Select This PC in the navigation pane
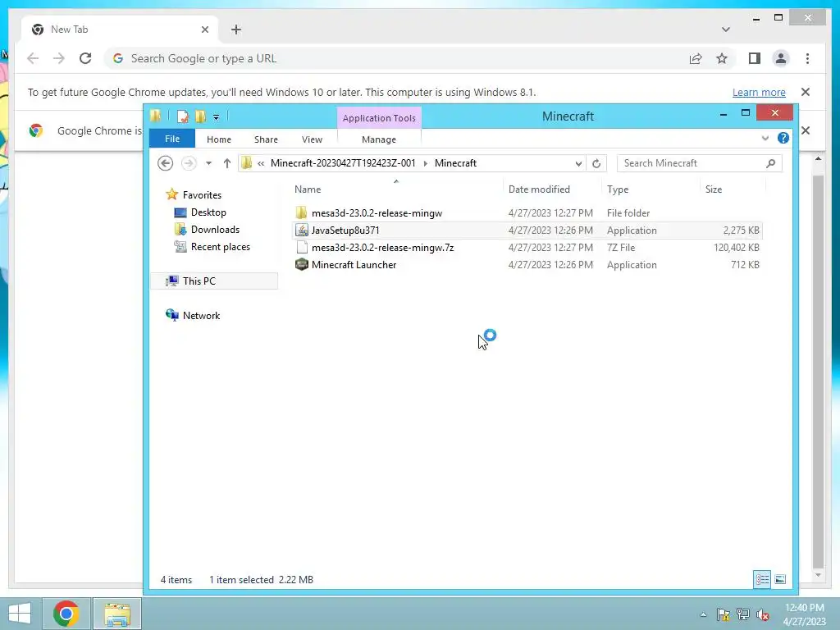Screen dimensions: 840x630 pyautogui.click(x=199, y=281)
